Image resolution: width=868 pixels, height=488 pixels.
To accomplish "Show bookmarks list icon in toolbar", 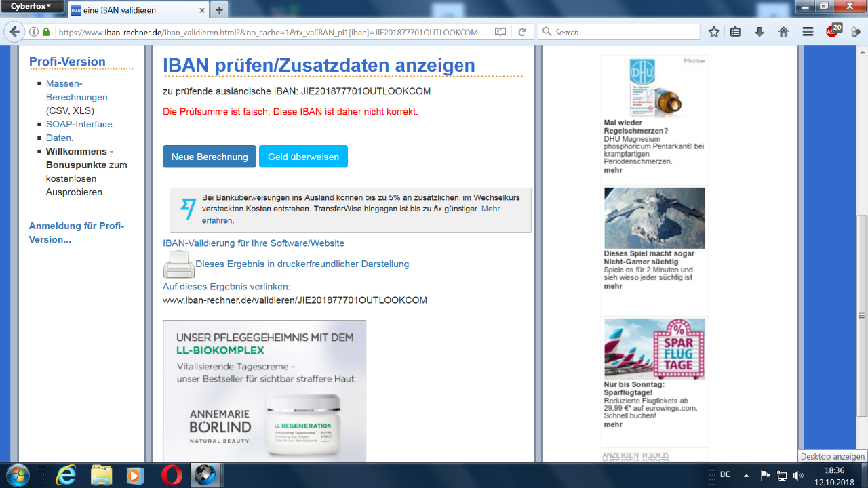I will coord(736,32).
